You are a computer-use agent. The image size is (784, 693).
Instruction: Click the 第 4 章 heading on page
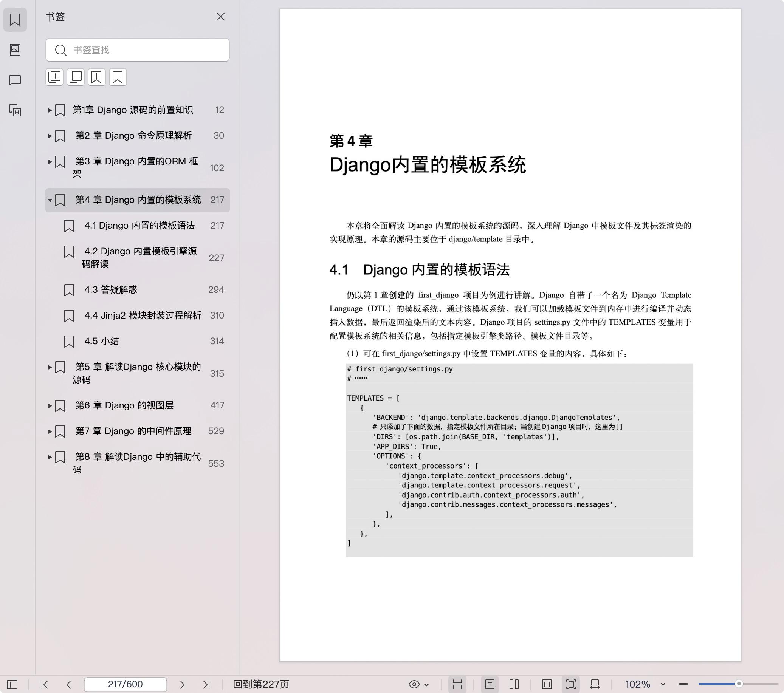pos(351,141)
